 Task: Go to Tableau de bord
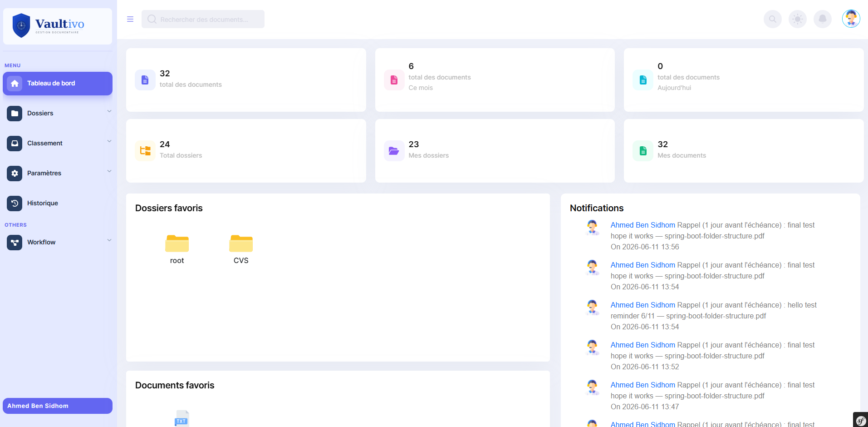58,84
